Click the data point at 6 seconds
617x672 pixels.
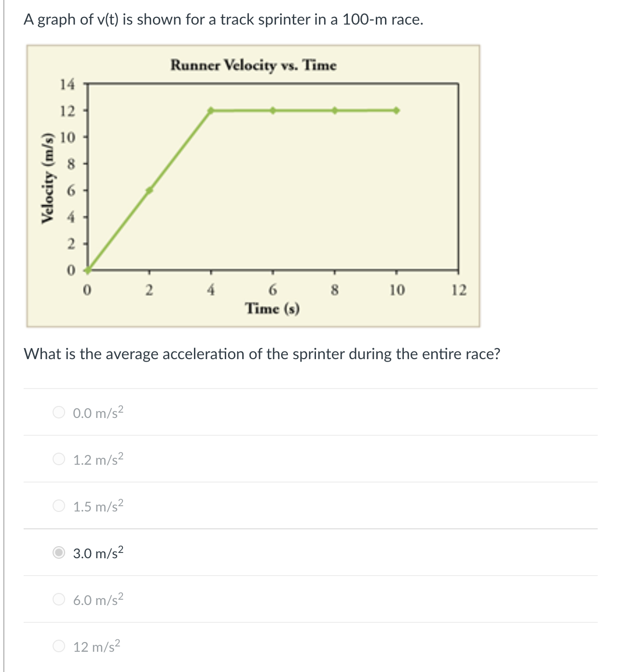coord(273,110)
